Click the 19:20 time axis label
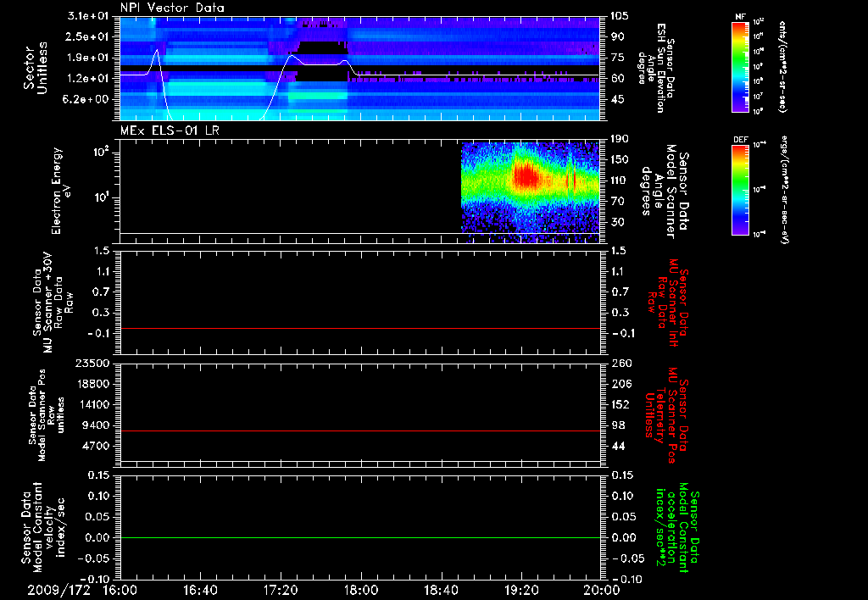Image resolution: width=868 pixels, height=600 pixels. click(x=521, y=590)
